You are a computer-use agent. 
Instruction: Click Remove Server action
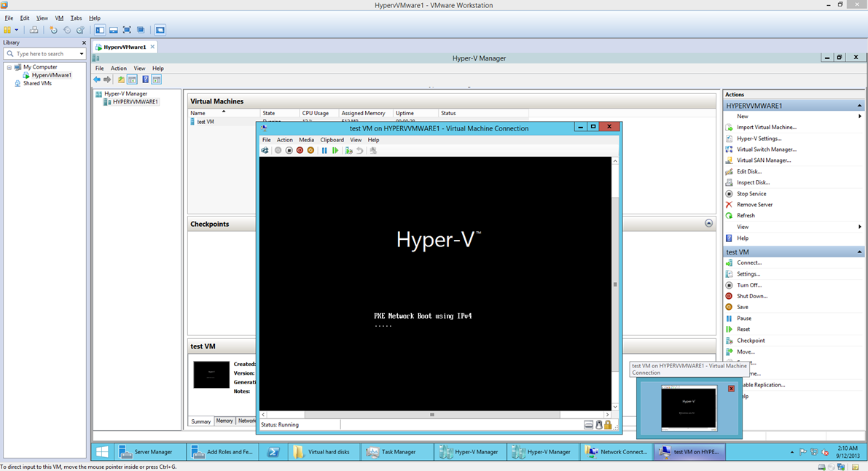tap(754, 205)
